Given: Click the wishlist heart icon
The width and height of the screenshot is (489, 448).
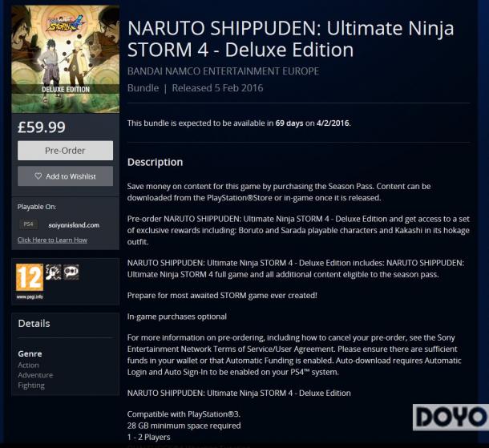Looking at the screenshot, I should click(38, 176).
